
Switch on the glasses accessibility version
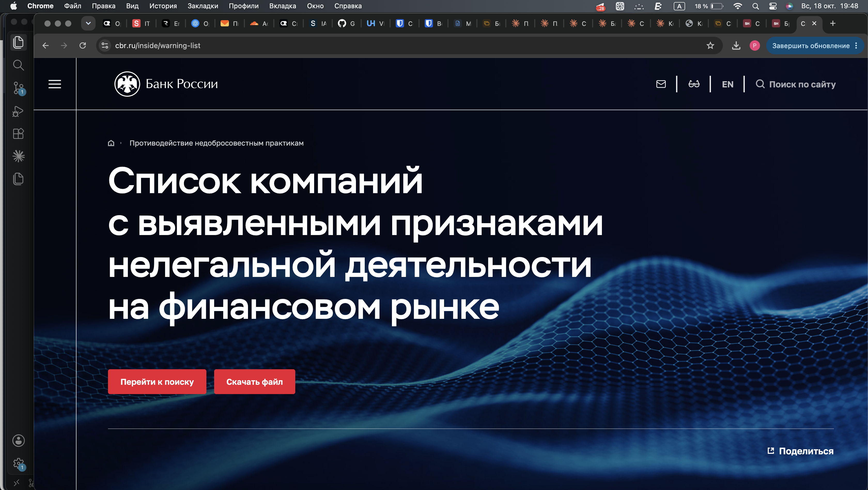[x=694, y=84]
